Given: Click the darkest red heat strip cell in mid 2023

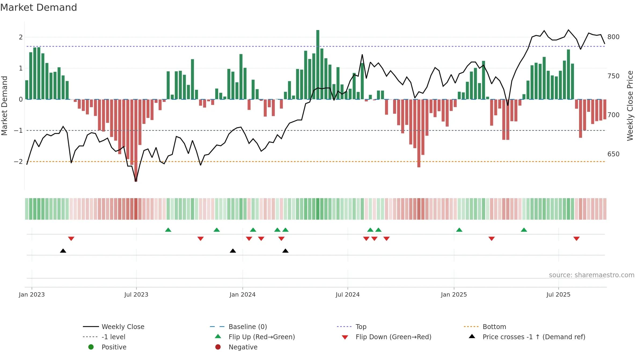Looking at the screenshot, I should [136, 209].
